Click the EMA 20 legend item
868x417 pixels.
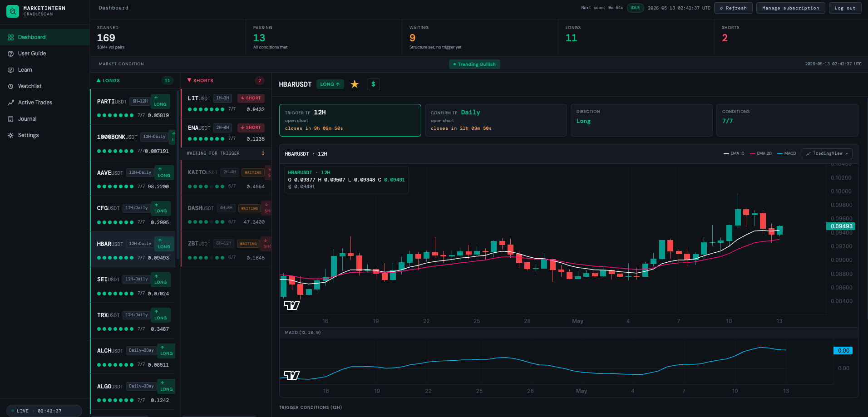pyautogui.click(x=761, y=153)
